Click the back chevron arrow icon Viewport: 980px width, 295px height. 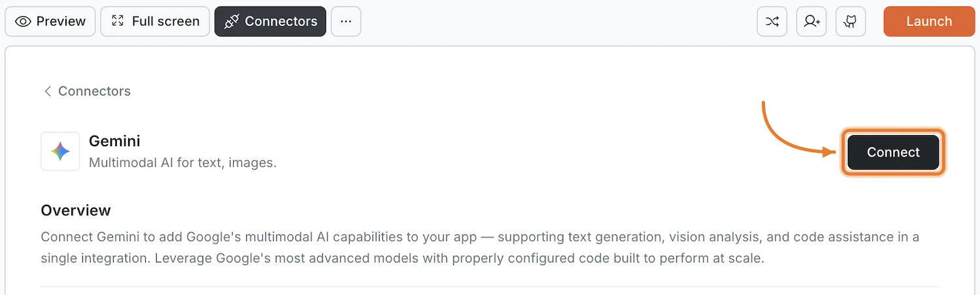[x=47, y=91]
